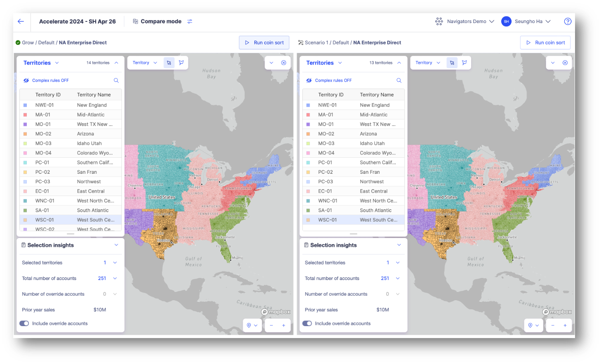
Task: Collapse the left Selection insights panel
Action: (116, 245)
